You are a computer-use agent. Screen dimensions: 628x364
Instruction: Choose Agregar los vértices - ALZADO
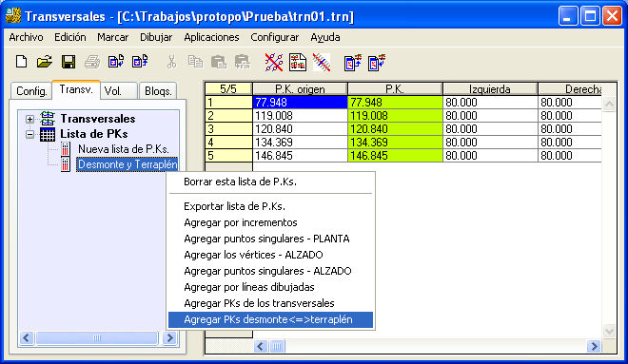(x=271, y=255)
